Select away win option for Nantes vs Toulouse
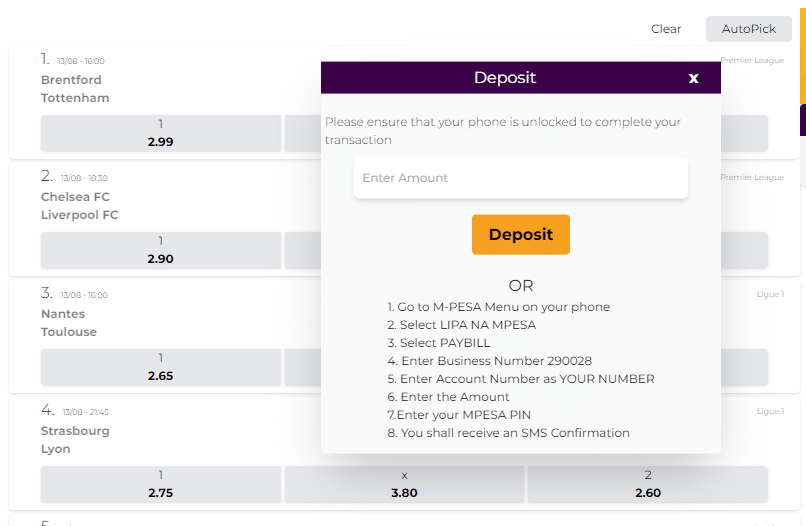 click(x=744, y=367)
